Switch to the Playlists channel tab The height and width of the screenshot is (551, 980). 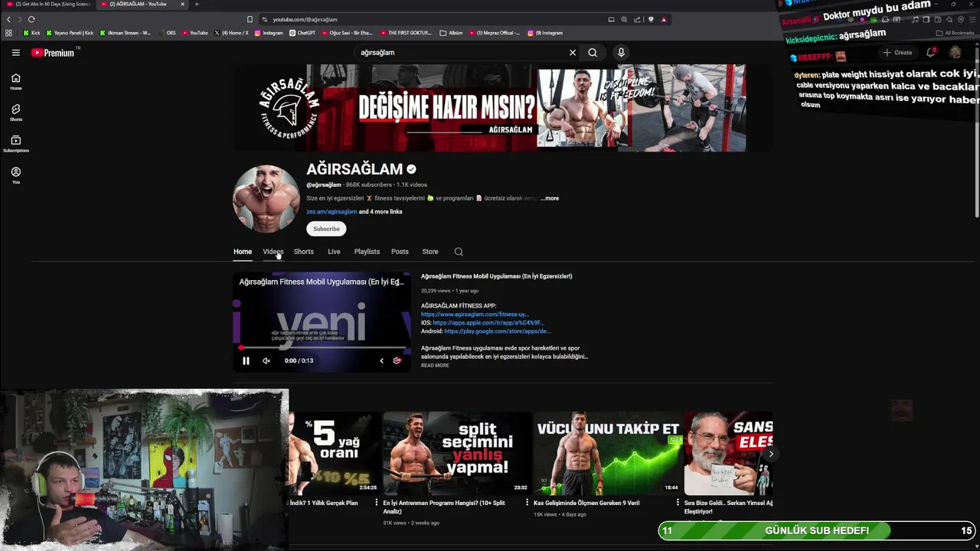pyautogui.click(x=367, y=252)
